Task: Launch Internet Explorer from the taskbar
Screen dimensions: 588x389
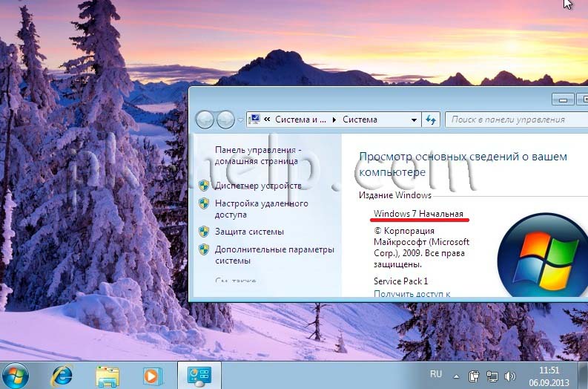Action: [63, 375]
